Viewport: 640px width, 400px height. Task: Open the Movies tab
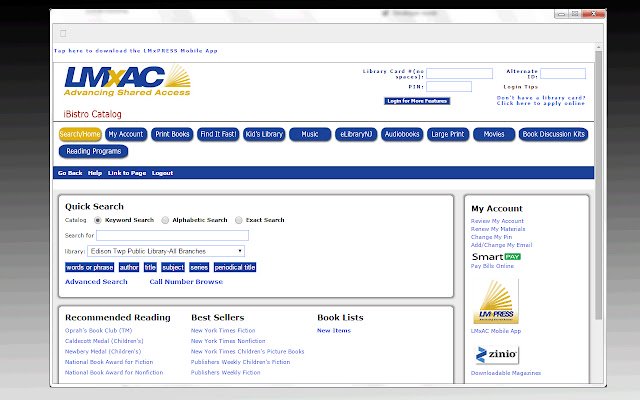(x=494, y=134)
